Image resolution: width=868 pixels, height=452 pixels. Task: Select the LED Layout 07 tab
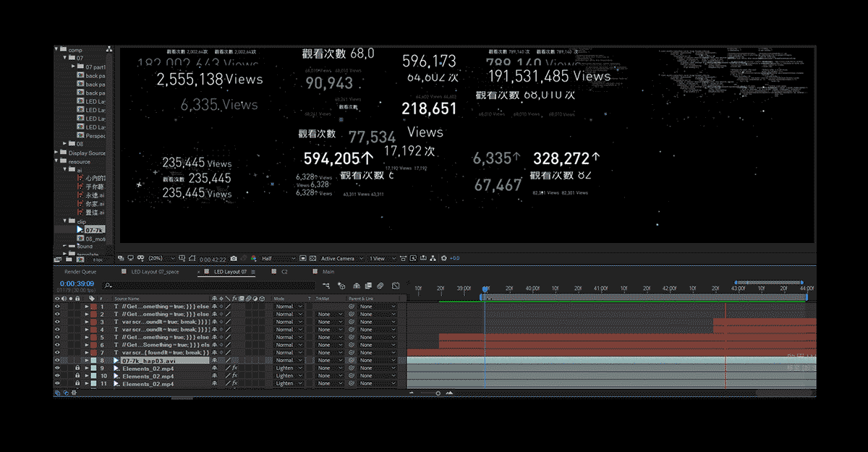click(231, 272)
